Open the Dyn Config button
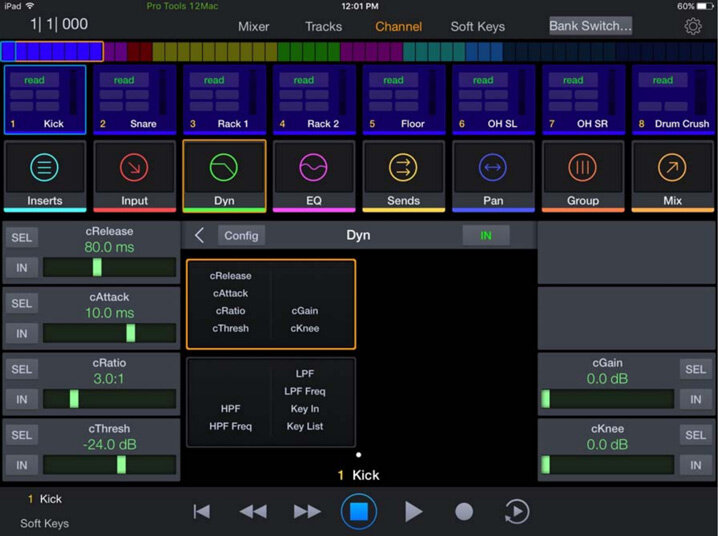718x536 pixels. click(241, 236)
